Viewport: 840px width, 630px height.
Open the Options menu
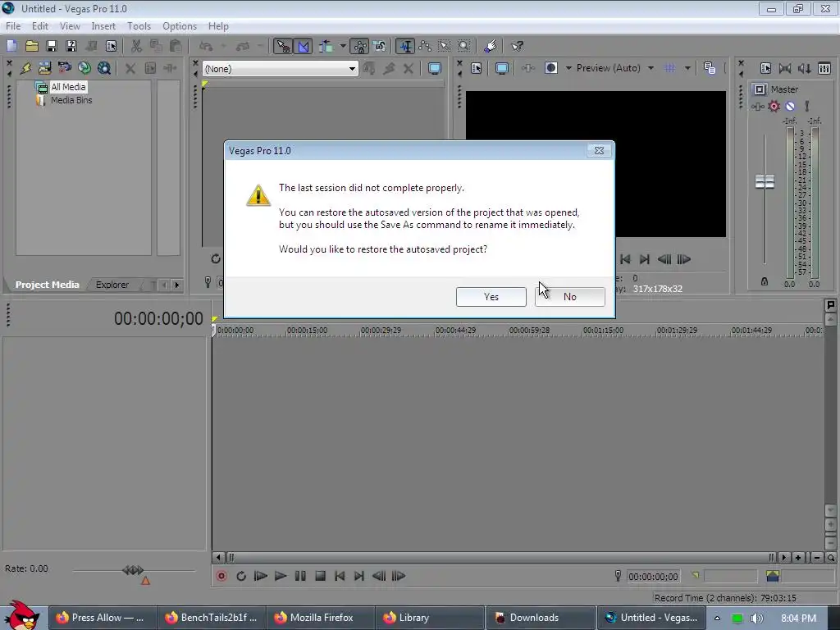click(180, 26)
